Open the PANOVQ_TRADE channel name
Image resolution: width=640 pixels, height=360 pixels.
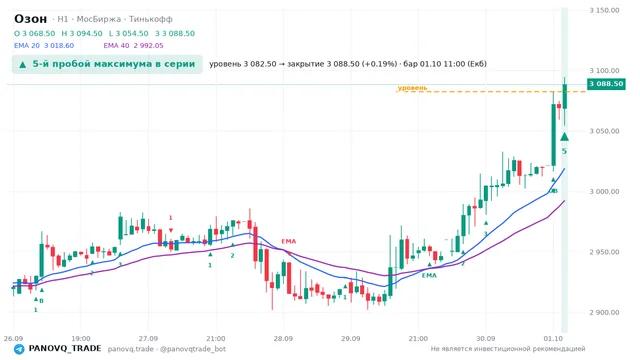[x=65, y=349]
